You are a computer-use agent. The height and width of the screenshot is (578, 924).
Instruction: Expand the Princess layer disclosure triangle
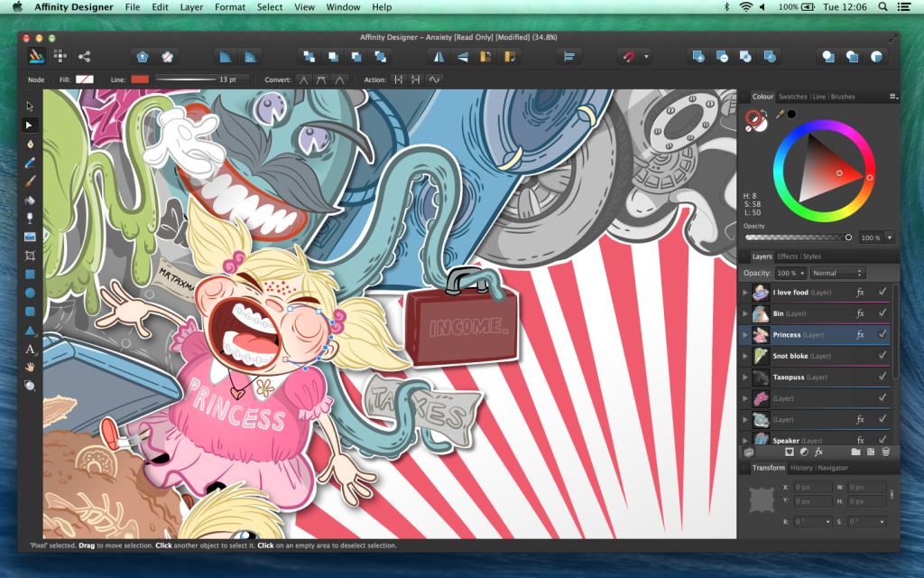pos(745,334)
